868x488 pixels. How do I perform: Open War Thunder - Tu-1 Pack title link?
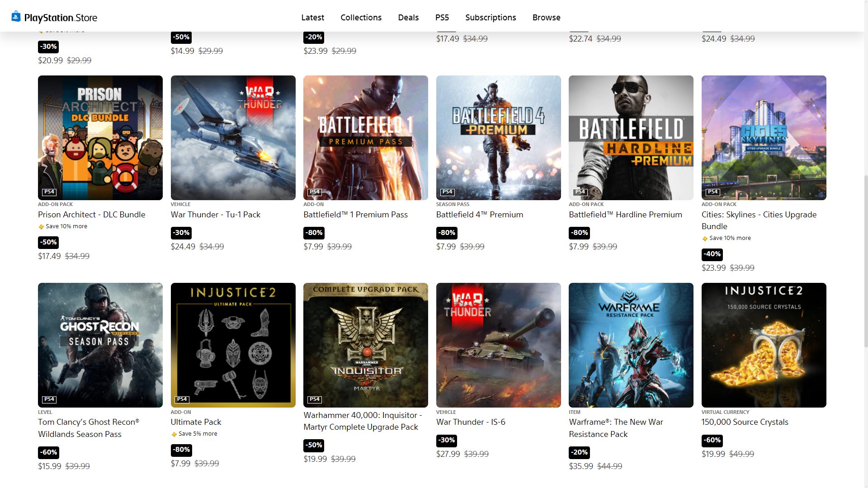(216, 215)
